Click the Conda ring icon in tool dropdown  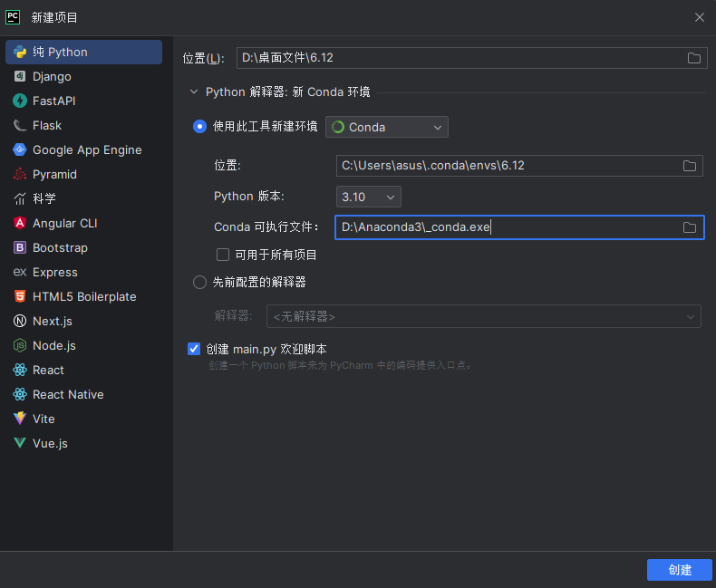[338, 127]
